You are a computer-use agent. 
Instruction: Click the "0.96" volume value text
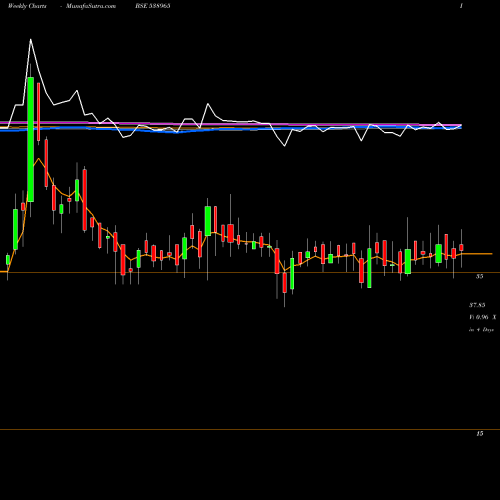click(x=482, y=317)
